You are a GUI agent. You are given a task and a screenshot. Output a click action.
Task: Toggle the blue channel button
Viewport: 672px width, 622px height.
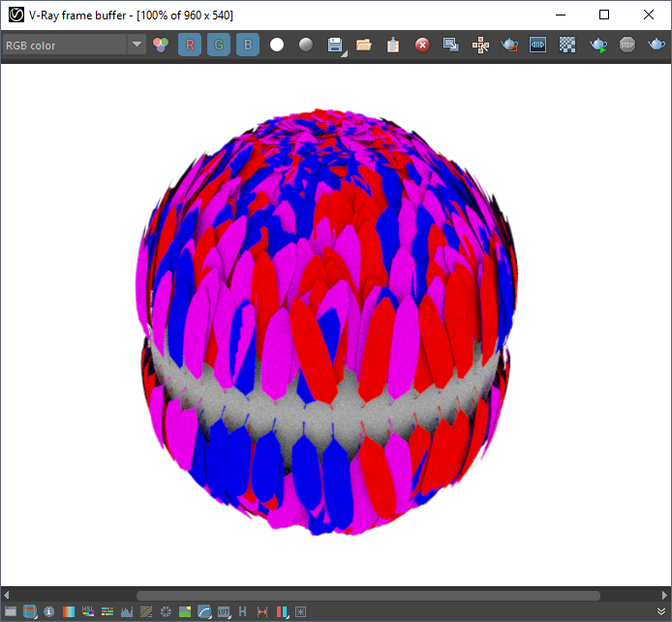click(248, 45)
